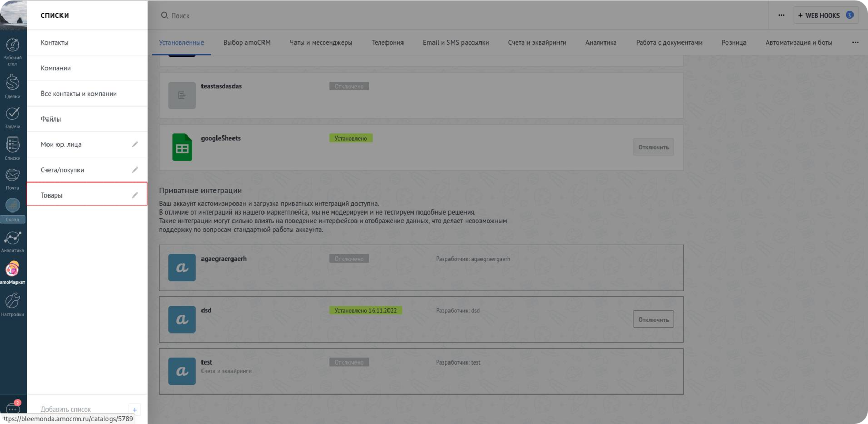868x424 pixels.
Task: Disable the googleSheets integration with Отключить
Action: [x=653, y=147]
